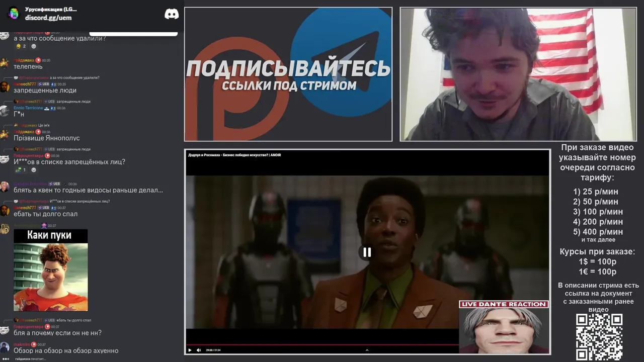Click the Discord logo in the header
The height and width of the screenshot is (362, 644).
(x=172, y=14)
